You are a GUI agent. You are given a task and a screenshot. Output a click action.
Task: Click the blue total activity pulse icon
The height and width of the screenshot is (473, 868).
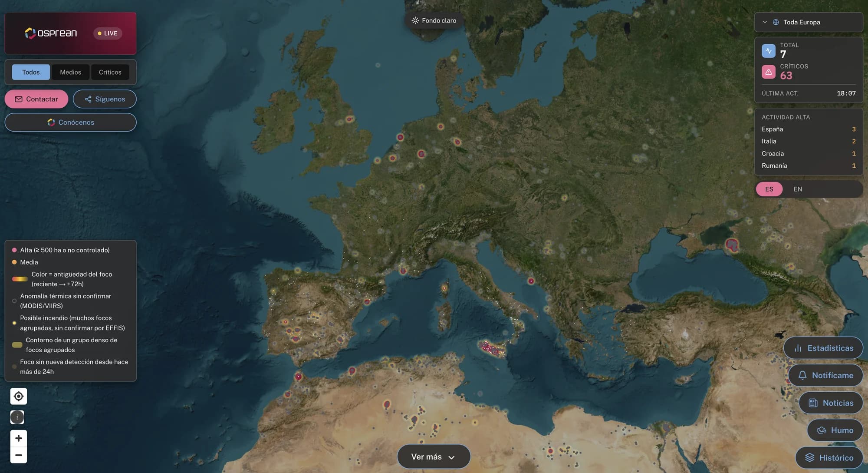pos(769,51)
